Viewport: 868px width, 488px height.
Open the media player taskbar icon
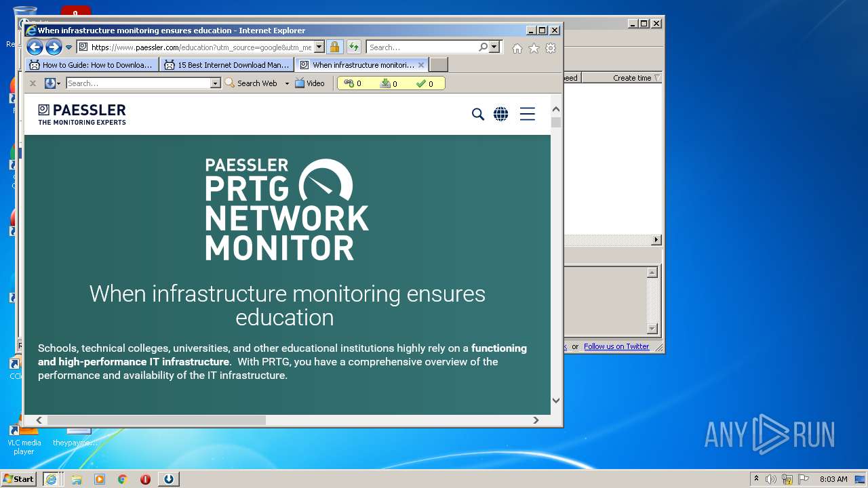coord(100,479)
